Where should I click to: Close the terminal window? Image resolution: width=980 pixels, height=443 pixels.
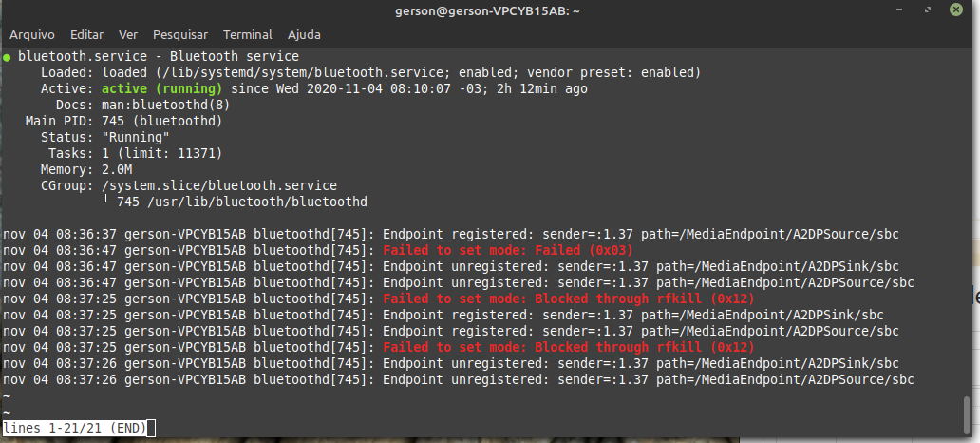coord(955,10)
